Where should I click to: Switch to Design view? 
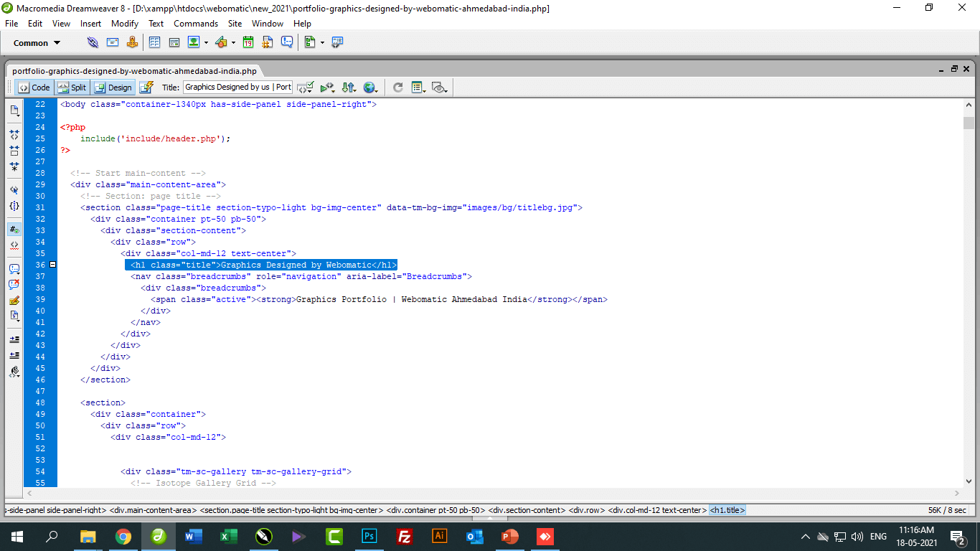[113, 88]
